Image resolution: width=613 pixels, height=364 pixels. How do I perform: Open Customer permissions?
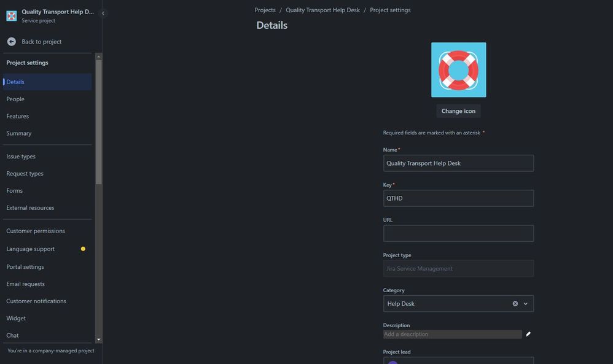47,231
